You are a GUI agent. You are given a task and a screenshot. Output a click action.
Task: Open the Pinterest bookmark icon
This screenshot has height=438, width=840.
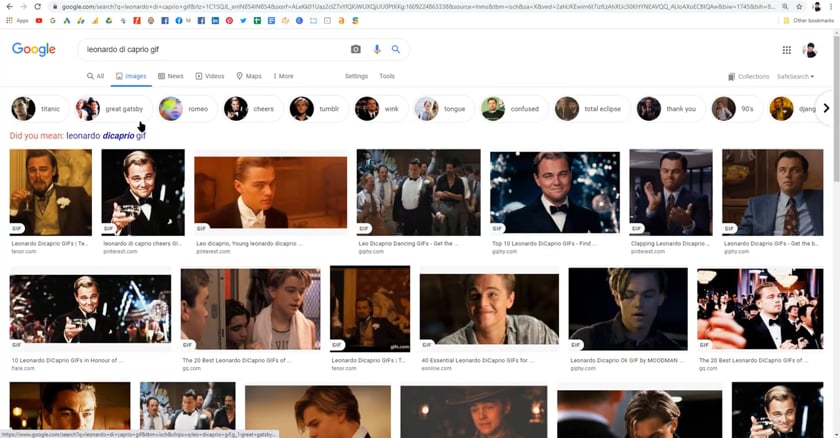tap(229, 20)
